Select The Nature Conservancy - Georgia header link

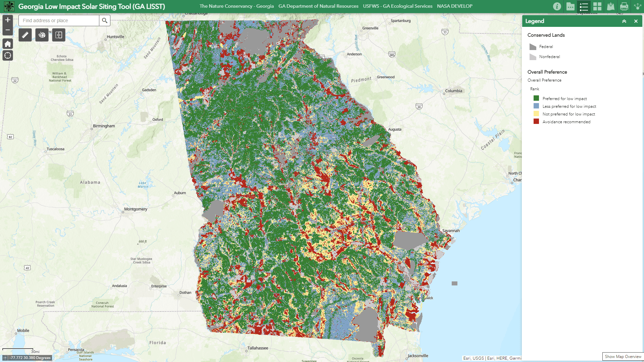tap(237, 6)
